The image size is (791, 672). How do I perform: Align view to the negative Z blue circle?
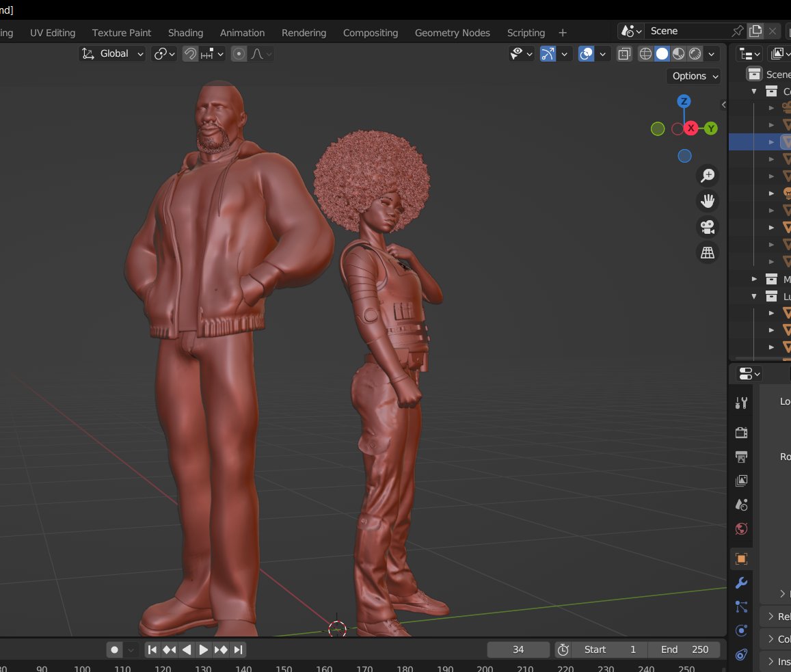click(x=684, y=156)
